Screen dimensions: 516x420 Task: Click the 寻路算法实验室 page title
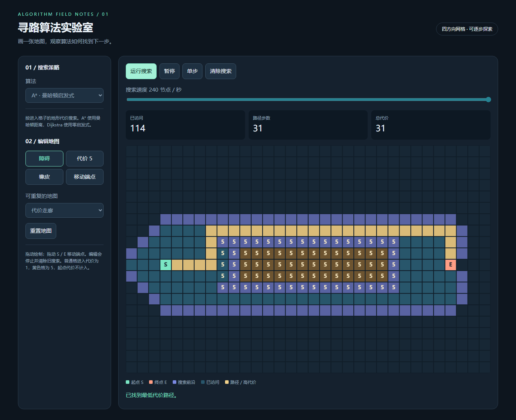[x=56, y=28]
